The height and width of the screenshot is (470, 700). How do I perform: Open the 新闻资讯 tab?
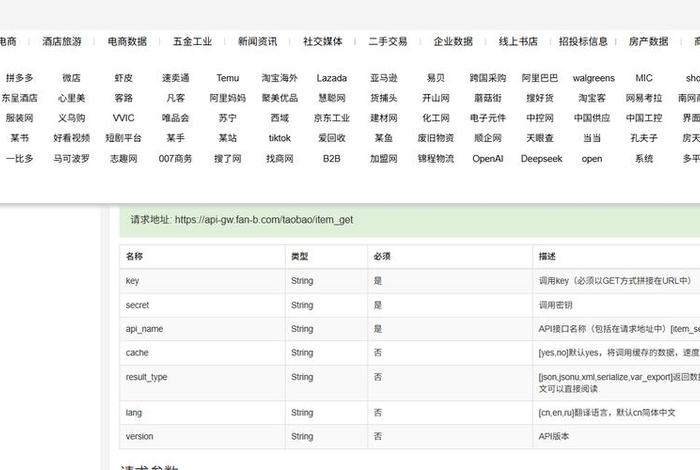click(x=257, y=42)
